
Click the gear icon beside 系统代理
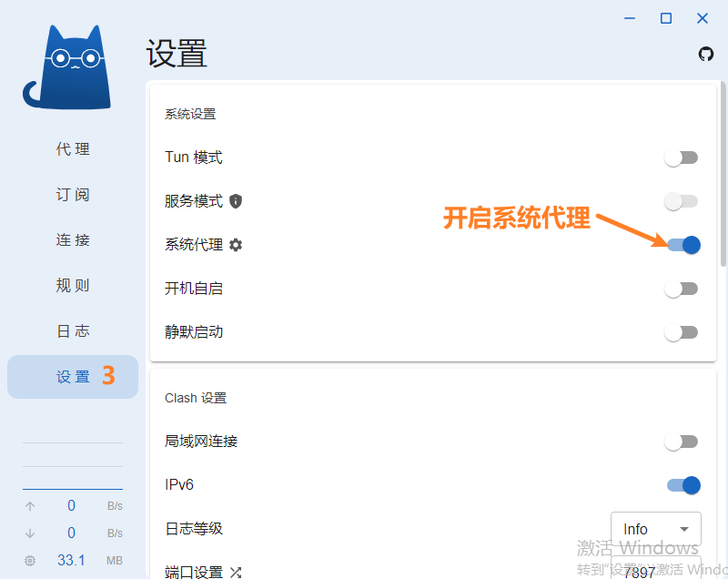[x=237, y=245]
